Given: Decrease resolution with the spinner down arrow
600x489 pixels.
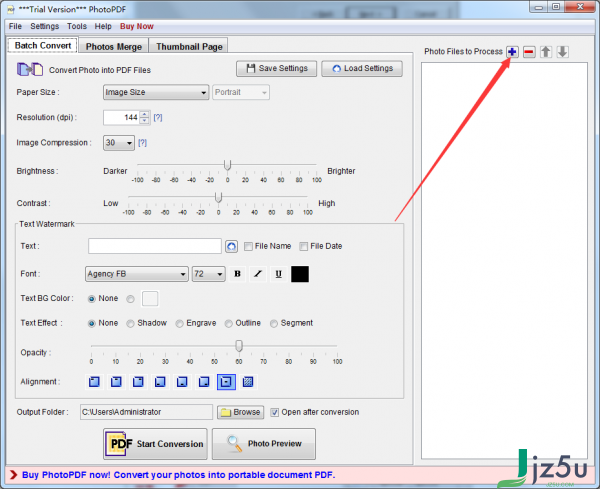Looking at the screenshot, I should tap(144, 121).
